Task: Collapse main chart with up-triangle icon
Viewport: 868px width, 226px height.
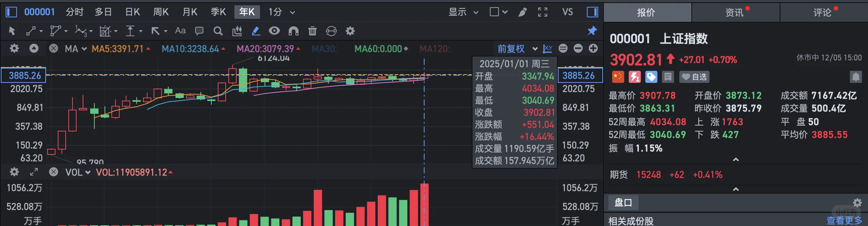Action: (x=34, y=48)
